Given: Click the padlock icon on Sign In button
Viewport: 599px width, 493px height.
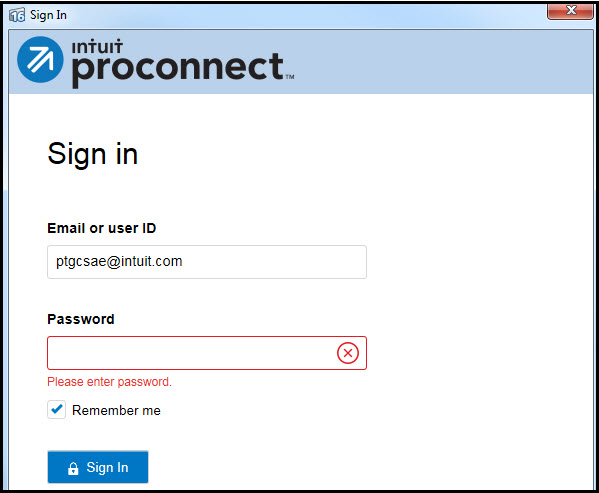Looking at the screenshot, I should [73, 468].
